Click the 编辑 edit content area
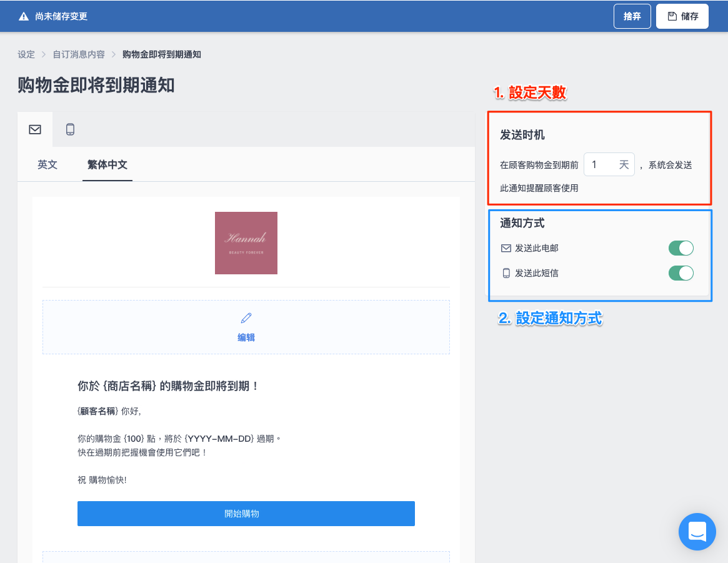Image resolution: width=728 pixels, height=563 pixels. (246, 327)
